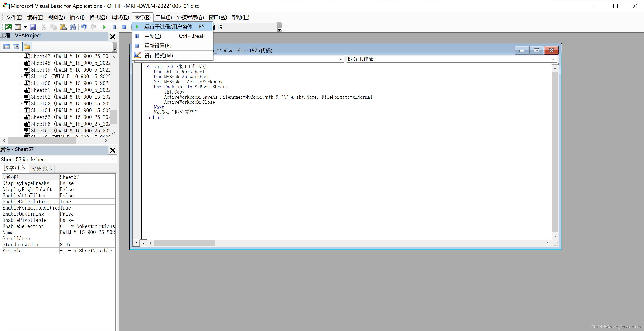
Task: Click the Undo arrow icon
Action: pyautogui.click(x=84, y=27)
